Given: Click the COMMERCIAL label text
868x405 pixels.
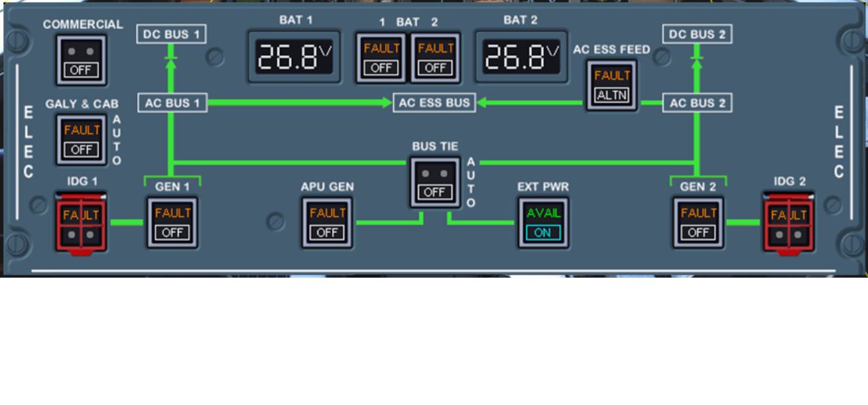Looking at the screenshot, I should pos(83,24).
